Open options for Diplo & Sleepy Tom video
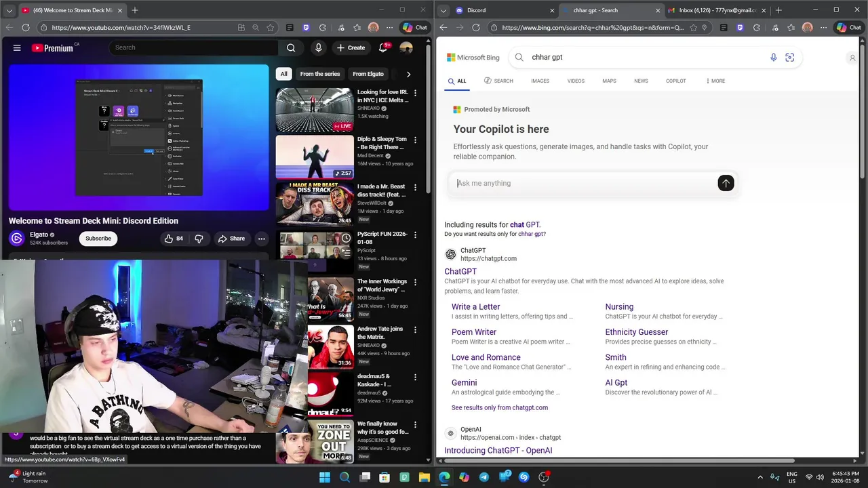This screenshot has height=488, width=868. point(416,140)
